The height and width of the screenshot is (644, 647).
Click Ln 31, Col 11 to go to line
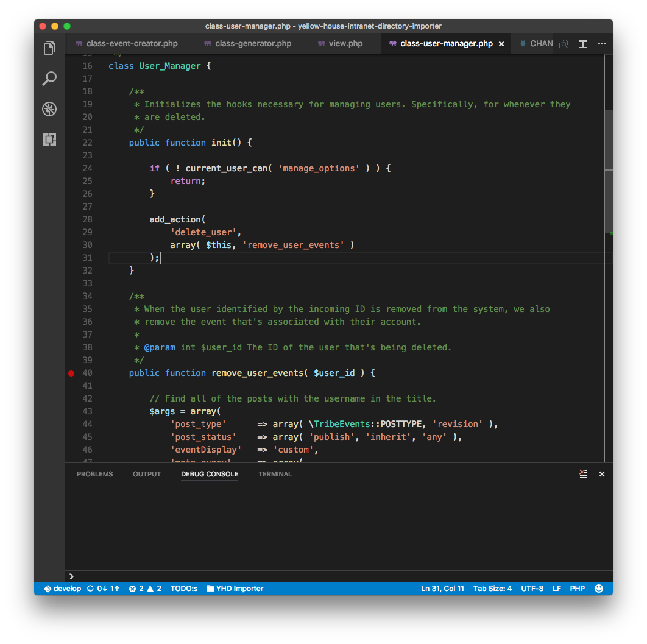[442, 588]
